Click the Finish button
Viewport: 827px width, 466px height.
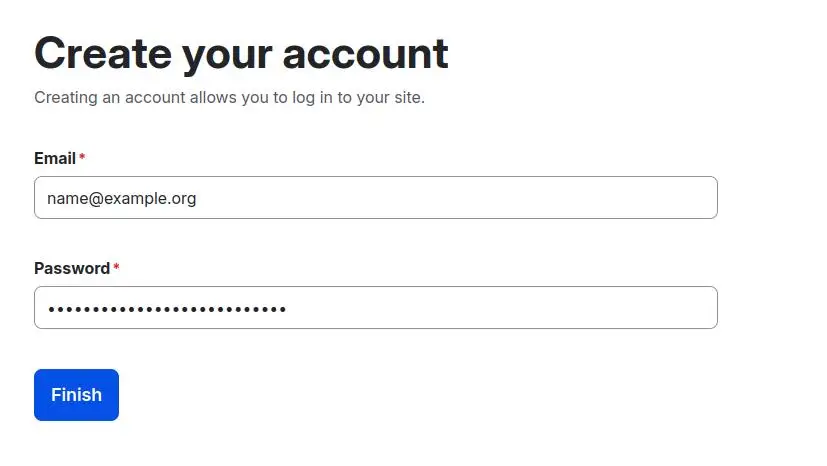pyautogui.click(x=76, y=395)
